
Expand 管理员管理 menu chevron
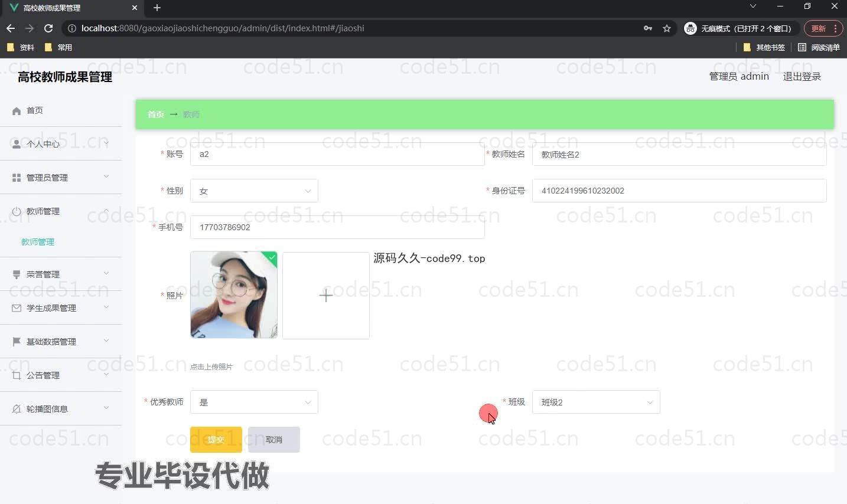(x=106, y=176)
